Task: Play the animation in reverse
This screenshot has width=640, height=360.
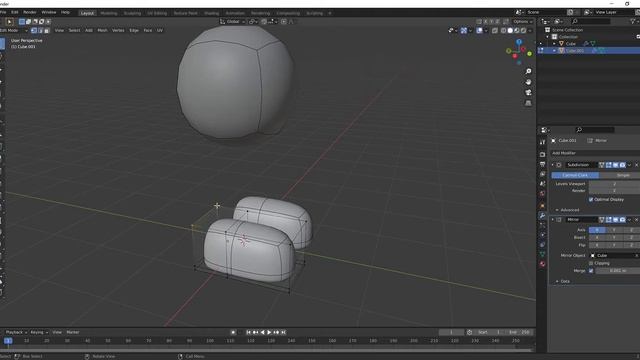Action: point(262,332)
